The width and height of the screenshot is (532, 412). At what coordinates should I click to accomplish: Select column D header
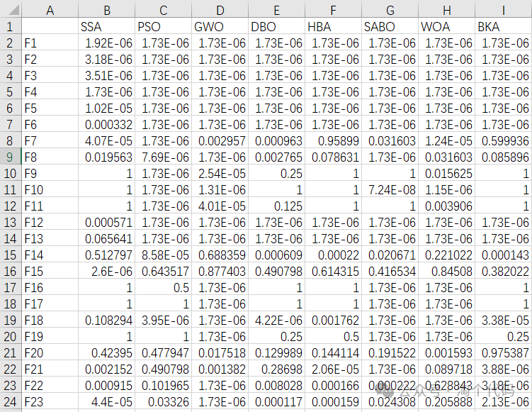[x=220, y=9]
